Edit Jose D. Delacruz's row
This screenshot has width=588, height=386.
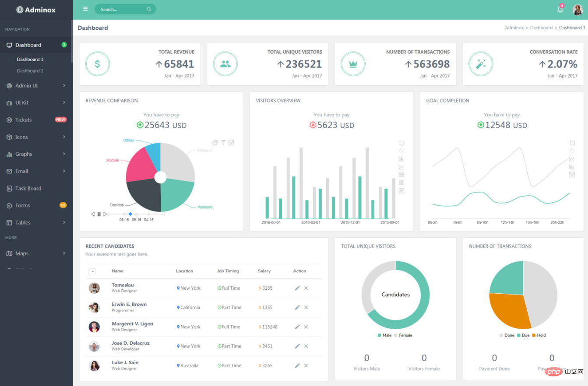click(x=297, y=346)
